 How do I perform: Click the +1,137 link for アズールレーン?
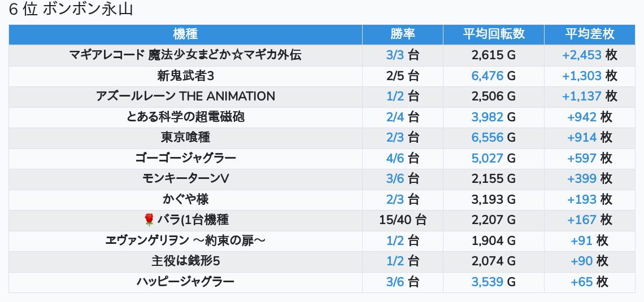582,97
